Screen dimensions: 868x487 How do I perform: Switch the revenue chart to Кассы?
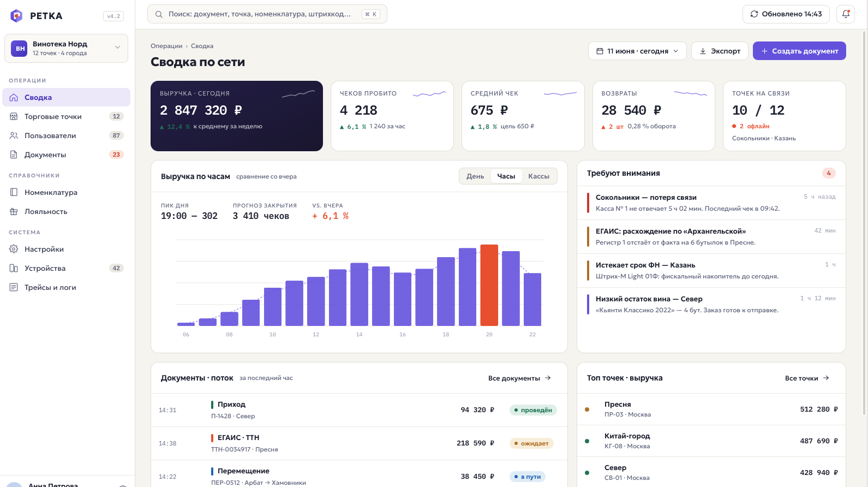539,176
